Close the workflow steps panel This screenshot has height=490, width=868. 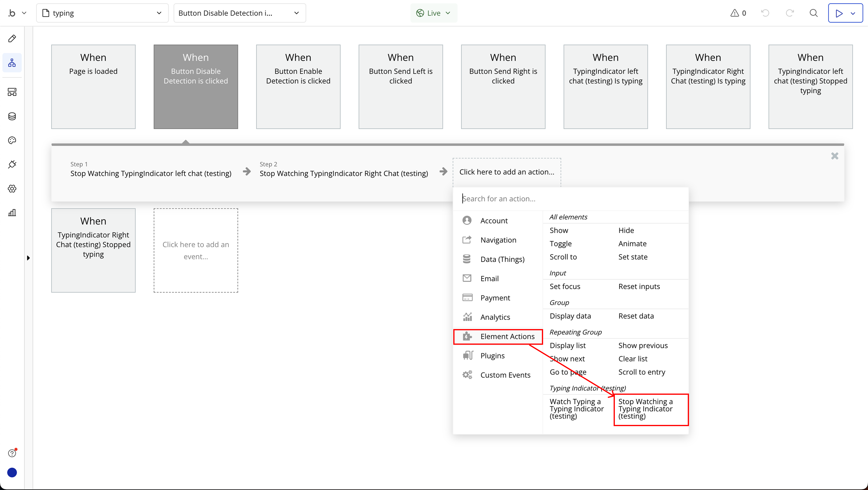pos(835,156)
